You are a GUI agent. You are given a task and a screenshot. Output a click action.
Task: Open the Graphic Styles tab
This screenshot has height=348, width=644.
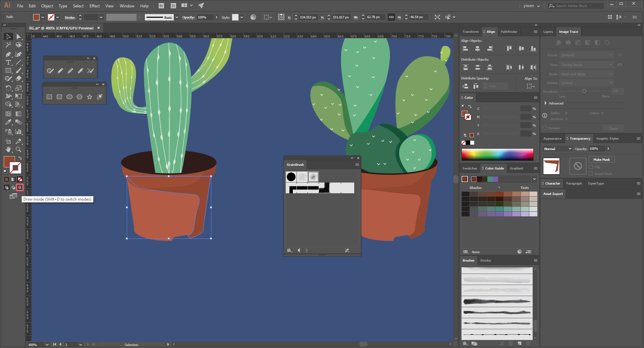(607, 139)
